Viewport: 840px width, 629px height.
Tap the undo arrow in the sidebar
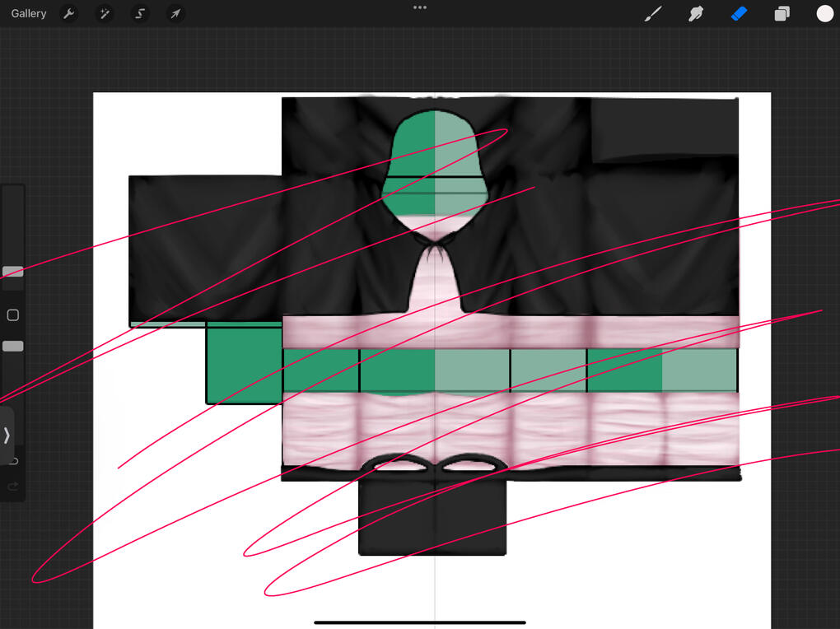(14, 461)
